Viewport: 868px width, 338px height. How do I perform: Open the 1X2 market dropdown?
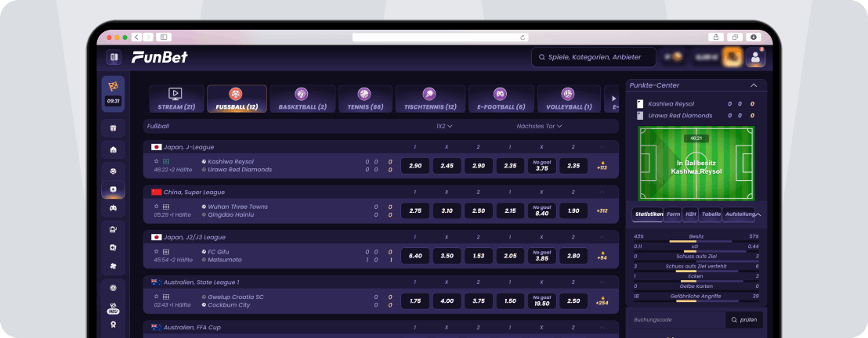(x=444, y=126)
